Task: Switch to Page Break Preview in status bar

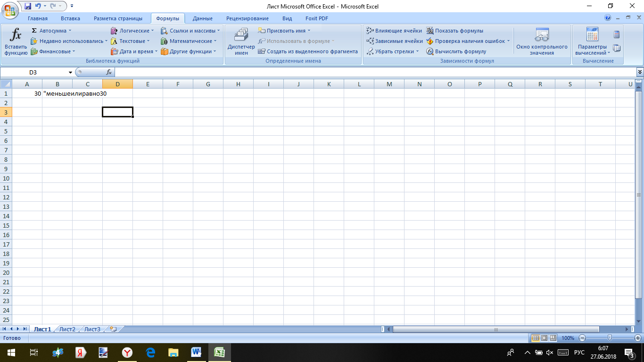Action: (553, 338)
